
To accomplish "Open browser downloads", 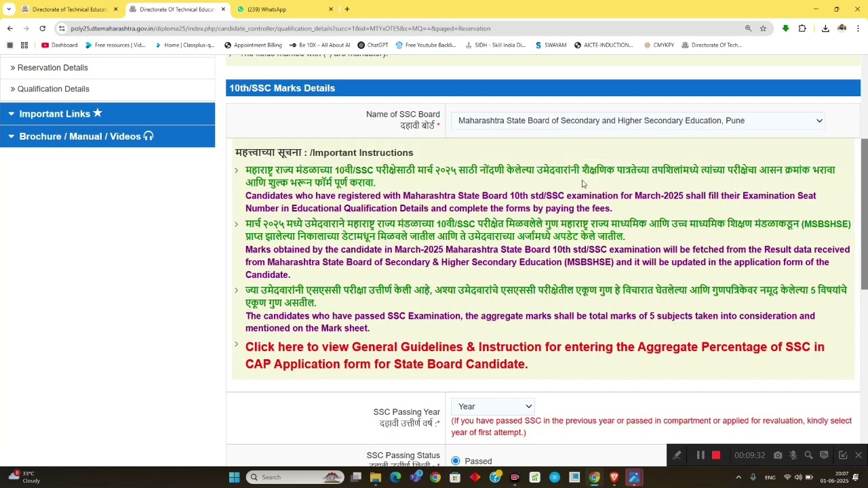I will point(825,28).
